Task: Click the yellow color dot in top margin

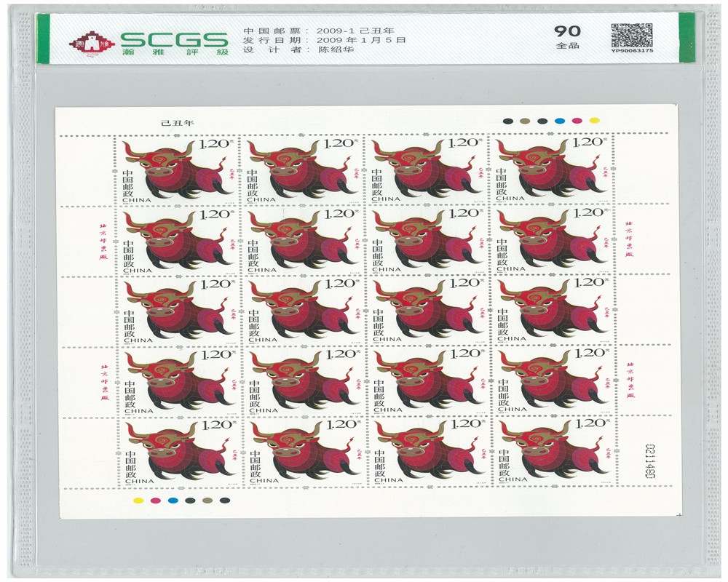Action: (593, 121)
